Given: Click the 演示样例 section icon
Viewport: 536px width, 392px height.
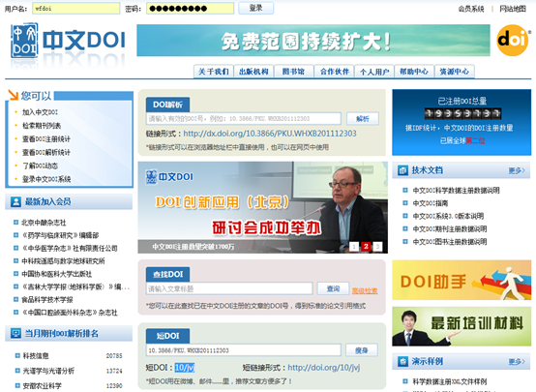Looking at the screenshot, I should [403, 362].
